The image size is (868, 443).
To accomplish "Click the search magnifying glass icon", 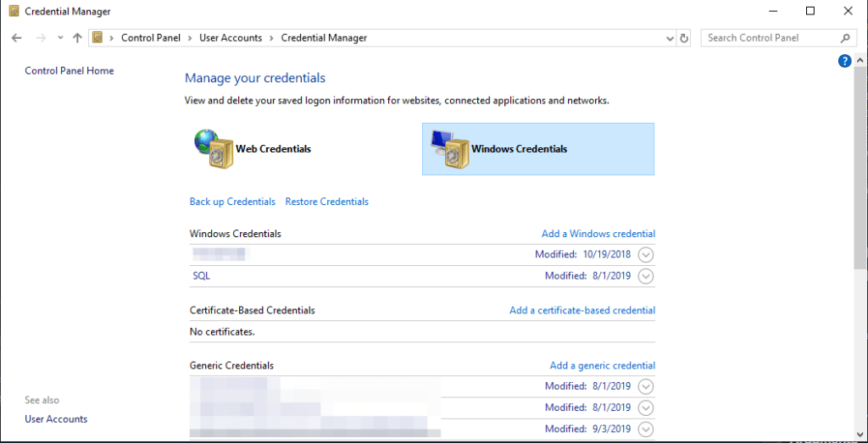I will point(845,38).
